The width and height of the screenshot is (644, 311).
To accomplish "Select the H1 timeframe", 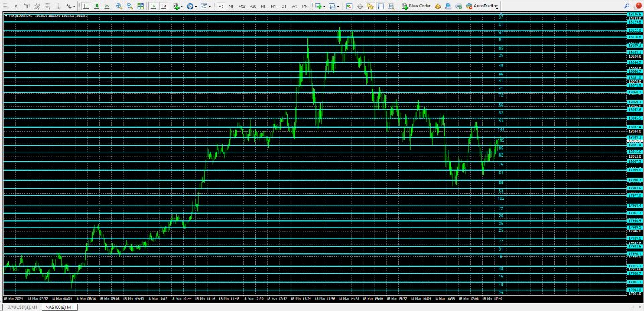I will click(x=263, y=7).
